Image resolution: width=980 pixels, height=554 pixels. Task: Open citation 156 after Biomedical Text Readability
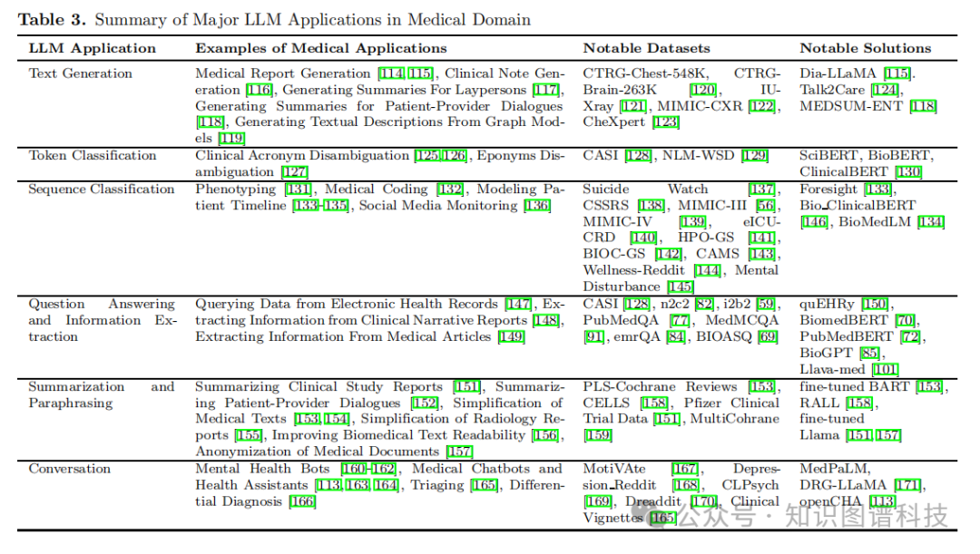[545, 435]
